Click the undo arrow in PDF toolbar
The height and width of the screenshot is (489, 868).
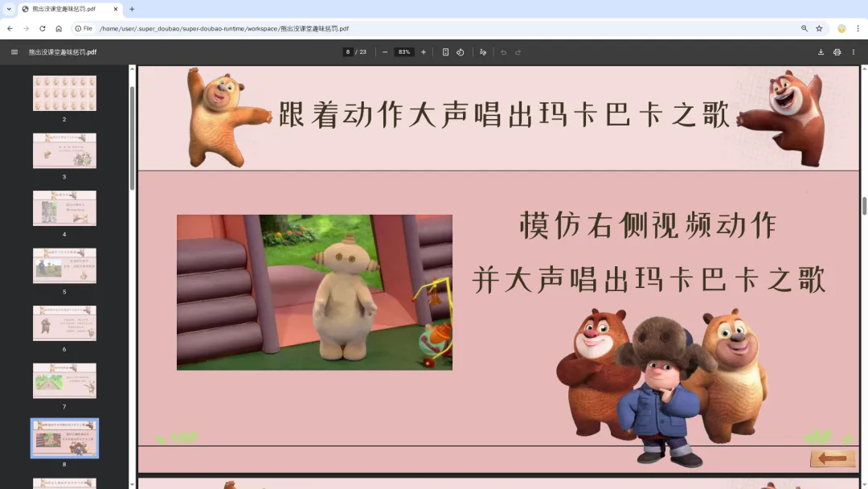coord(503,52)
